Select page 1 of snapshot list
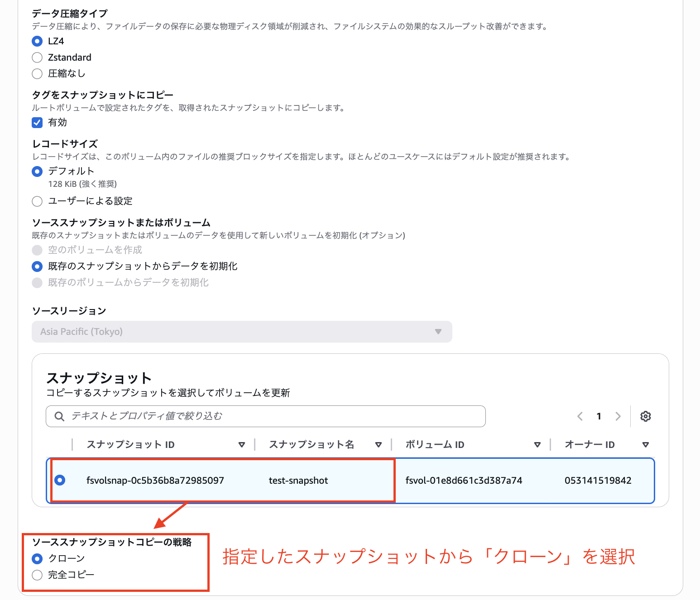Screen dimensions: 700x600 (599, 416)
